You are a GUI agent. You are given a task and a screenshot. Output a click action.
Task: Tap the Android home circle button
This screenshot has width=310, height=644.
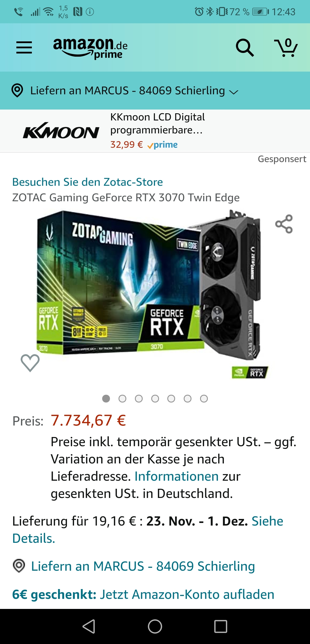[x=155, y=626]
